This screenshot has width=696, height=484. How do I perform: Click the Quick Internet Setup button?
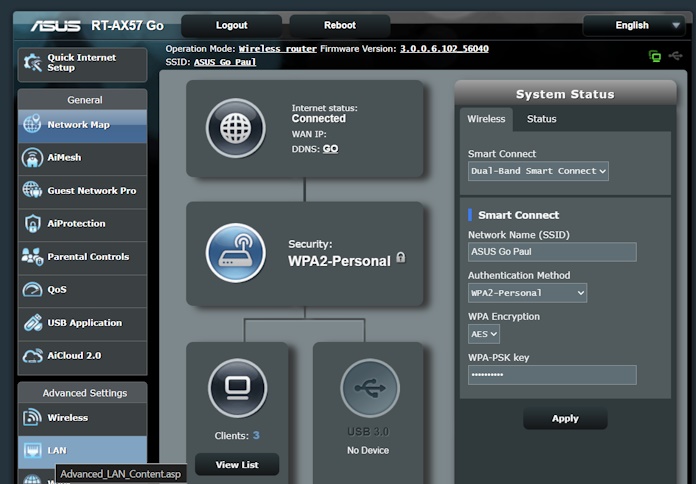[83, 63]
